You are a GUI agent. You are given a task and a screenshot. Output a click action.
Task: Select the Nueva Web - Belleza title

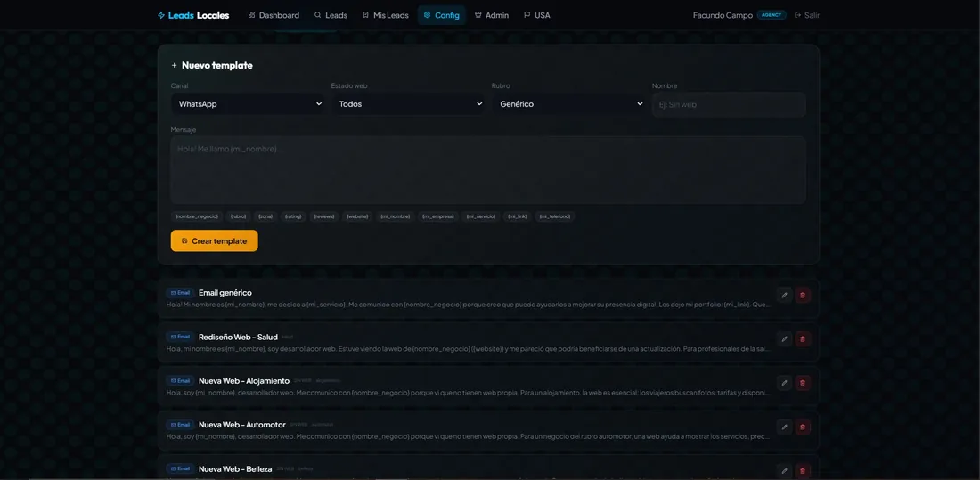(x=235, y=468)
